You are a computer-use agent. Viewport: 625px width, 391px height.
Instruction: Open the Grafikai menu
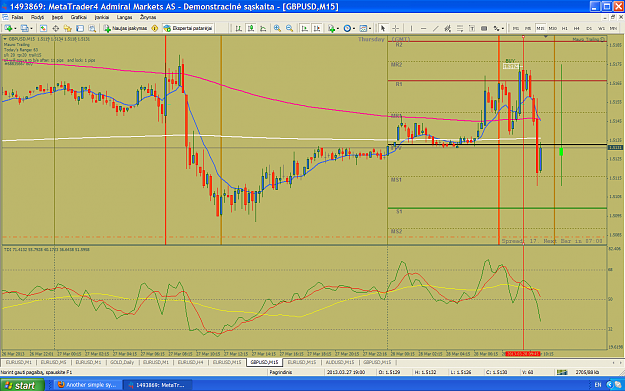pyautogui.click(x=79, y=17)
